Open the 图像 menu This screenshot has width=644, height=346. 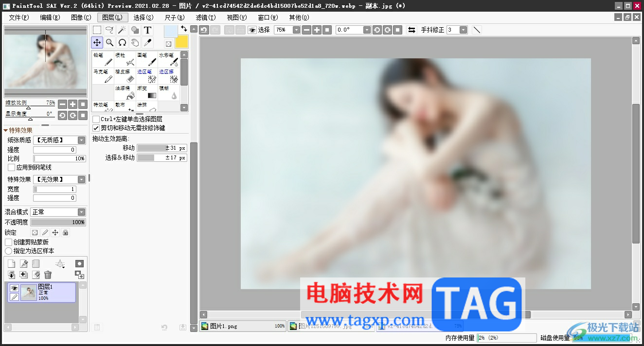pyautogui.click(x=81, y=17)
